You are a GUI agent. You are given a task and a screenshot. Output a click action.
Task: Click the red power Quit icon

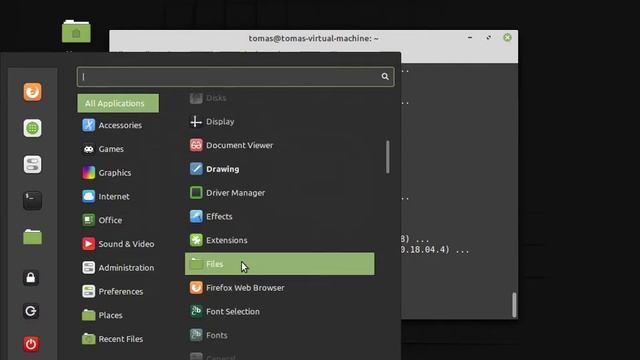[31, 344]
